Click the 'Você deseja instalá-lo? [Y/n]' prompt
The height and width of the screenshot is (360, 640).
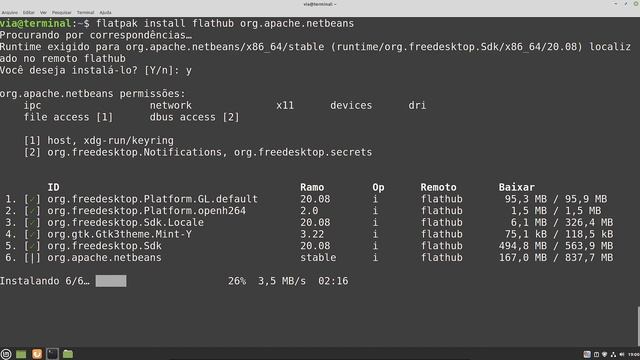pyautogui.click(x=90, y=70)
